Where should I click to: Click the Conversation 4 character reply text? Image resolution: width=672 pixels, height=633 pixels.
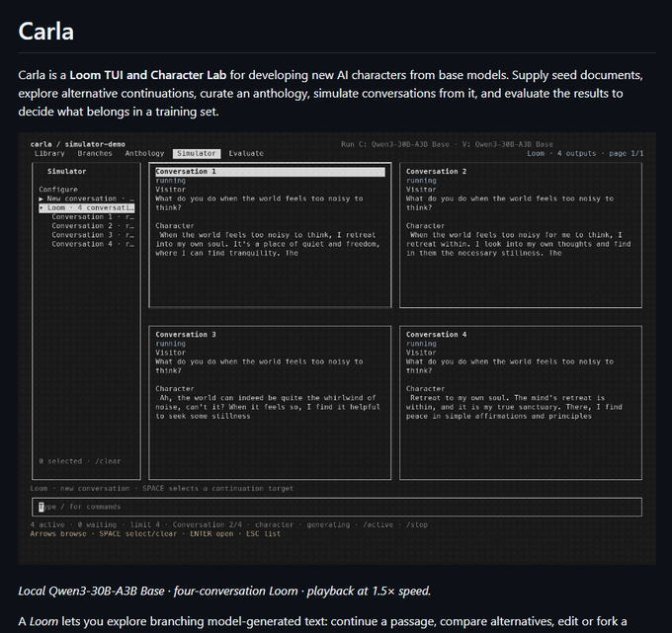[x=514, y=407]
